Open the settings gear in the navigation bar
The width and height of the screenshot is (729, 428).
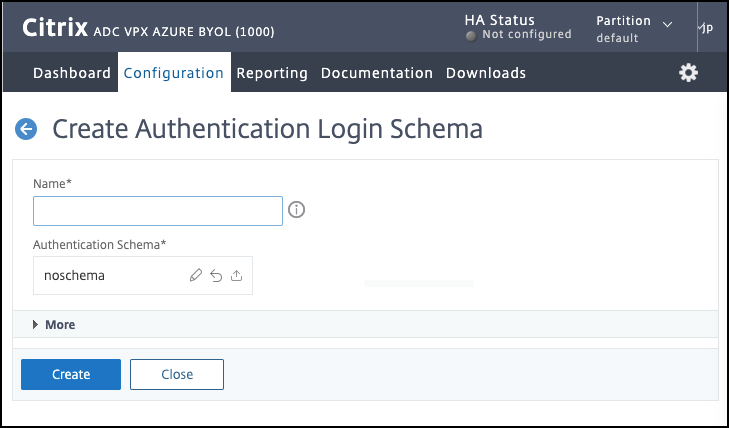point(688,72)
